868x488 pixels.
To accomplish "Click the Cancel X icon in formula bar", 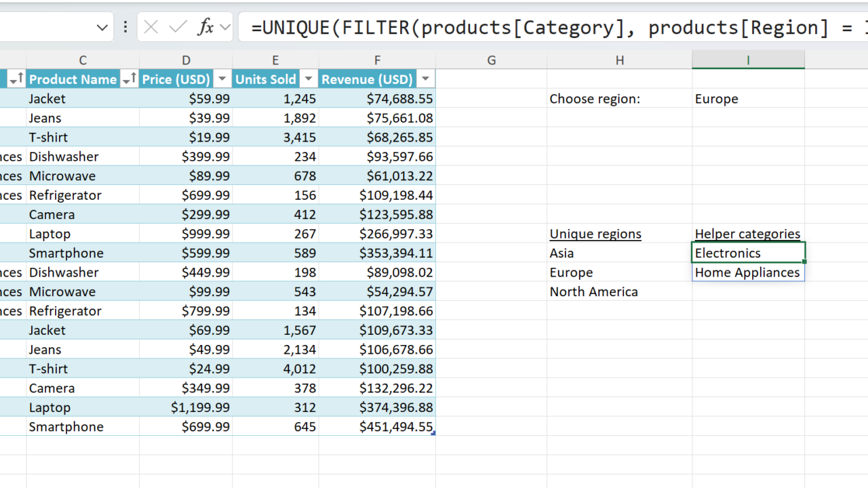I will tap(151, 27).
